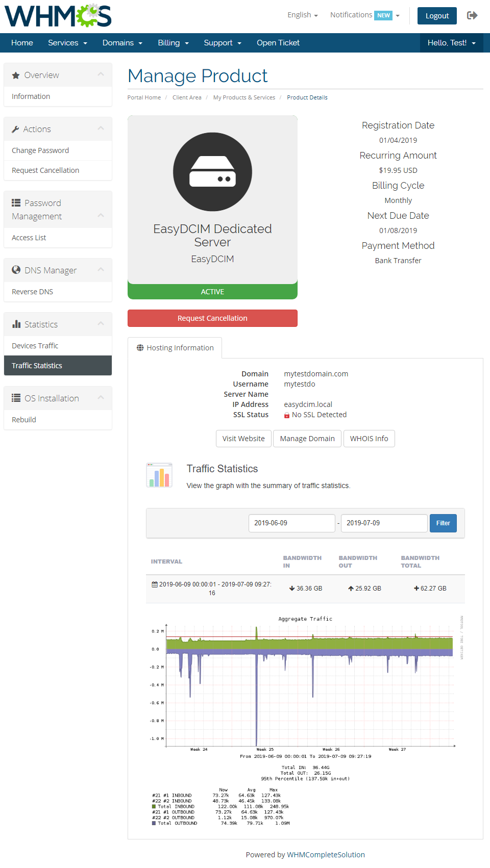This screenshot has width=490, height=868.
Task: Click the sign-out arrow icon beside Logout
Action: coord(472,15)
